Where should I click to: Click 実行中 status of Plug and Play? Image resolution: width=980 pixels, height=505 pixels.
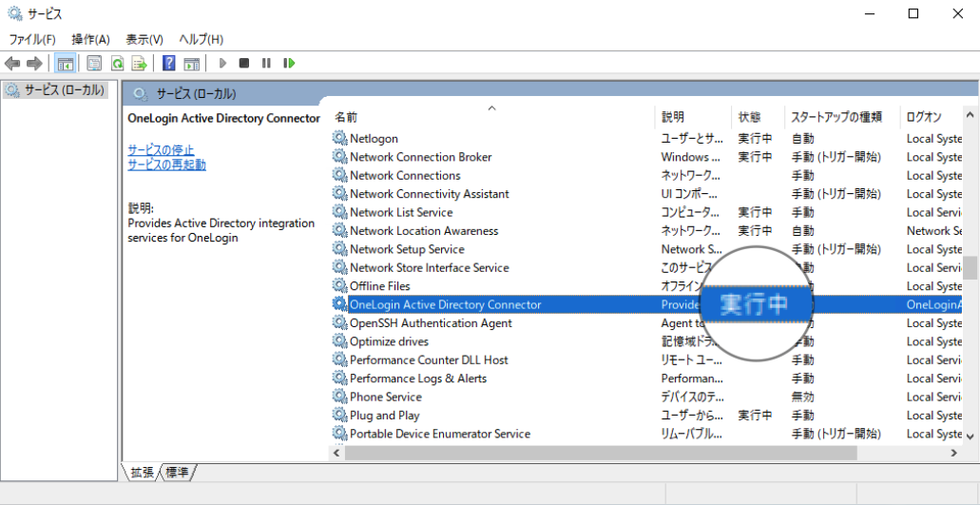[755, 415]
